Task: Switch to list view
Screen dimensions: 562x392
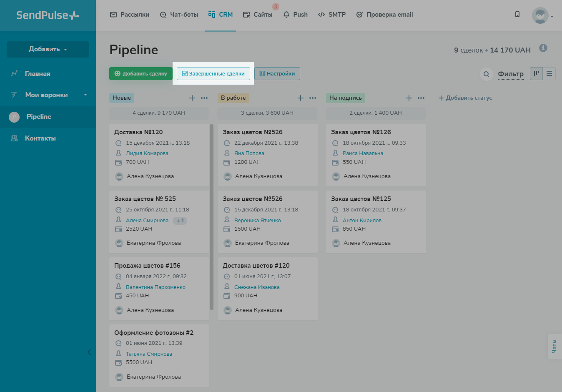Action: (x=549, y=74)
